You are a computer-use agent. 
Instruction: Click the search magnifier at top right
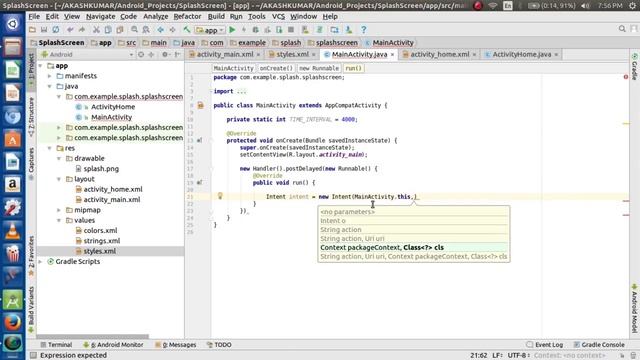[622, 29]
